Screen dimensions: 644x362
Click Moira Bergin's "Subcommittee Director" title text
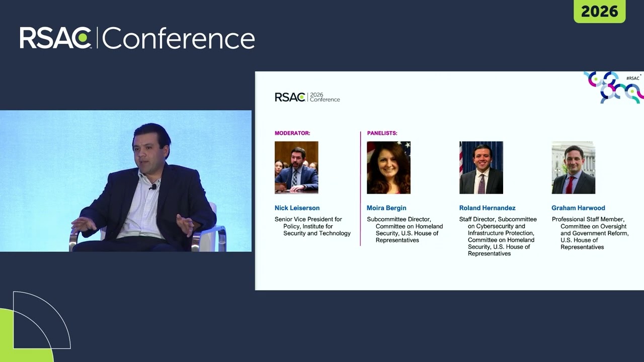click(x=405, y=230)
